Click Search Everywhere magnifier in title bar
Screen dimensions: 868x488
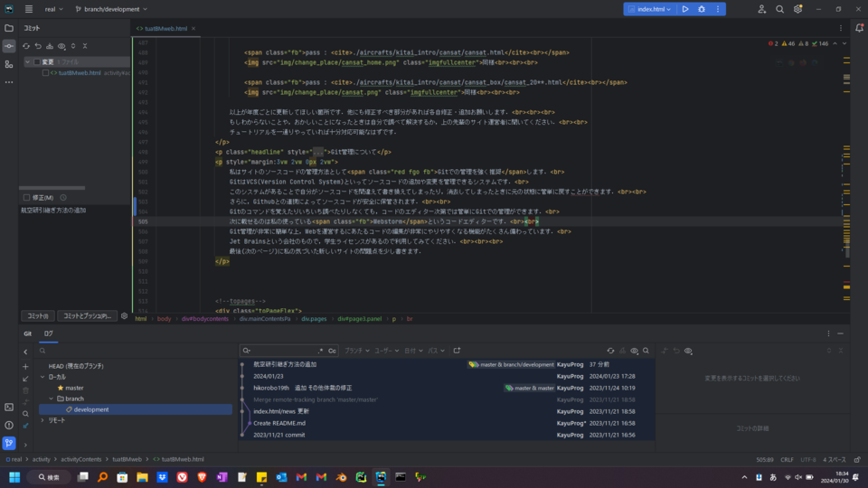(779, 9)
